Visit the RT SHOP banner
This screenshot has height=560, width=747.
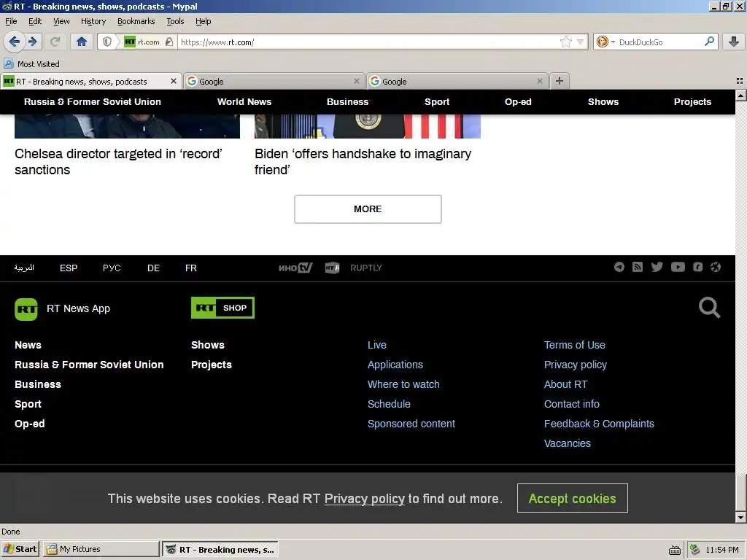222,308
